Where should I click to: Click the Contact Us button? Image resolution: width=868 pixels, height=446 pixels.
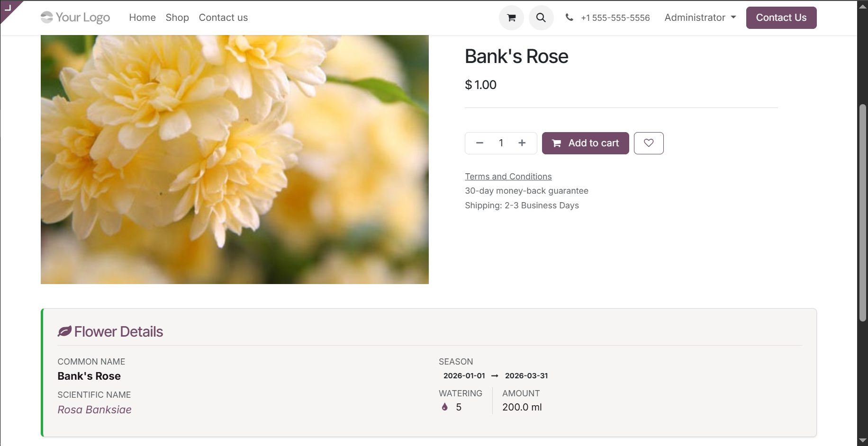781,18
